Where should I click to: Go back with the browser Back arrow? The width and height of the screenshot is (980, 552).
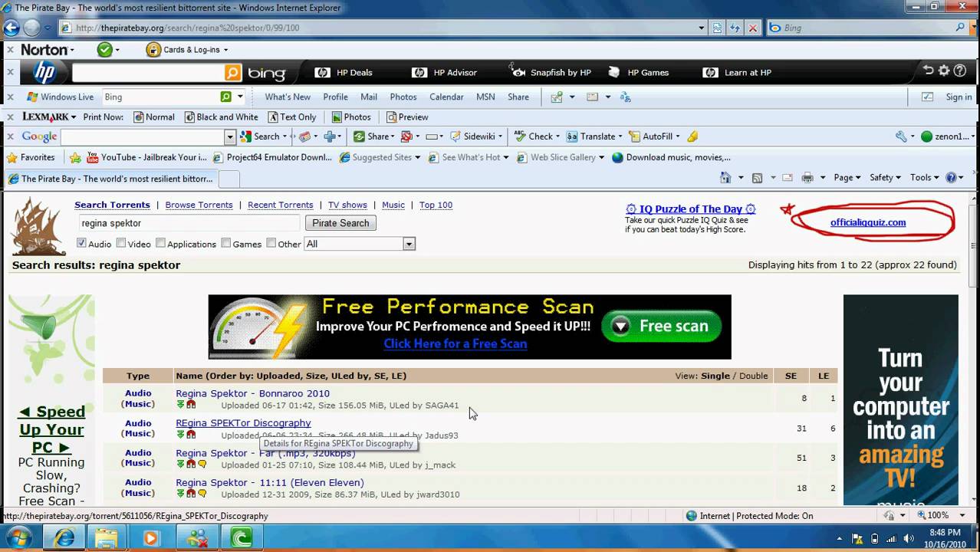pos(11,28)
